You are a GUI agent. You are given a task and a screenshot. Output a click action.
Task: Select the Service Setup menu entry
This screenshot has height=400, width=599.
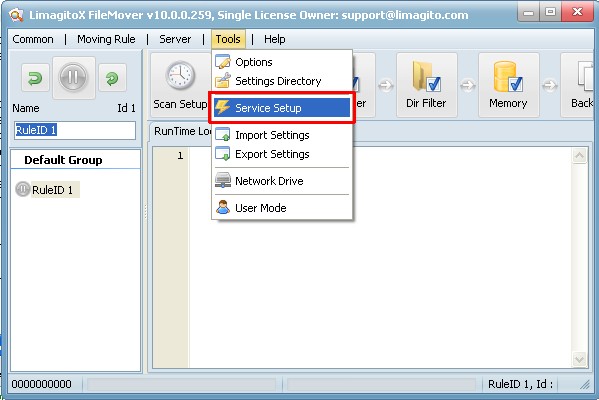click(x=282, y=108)
